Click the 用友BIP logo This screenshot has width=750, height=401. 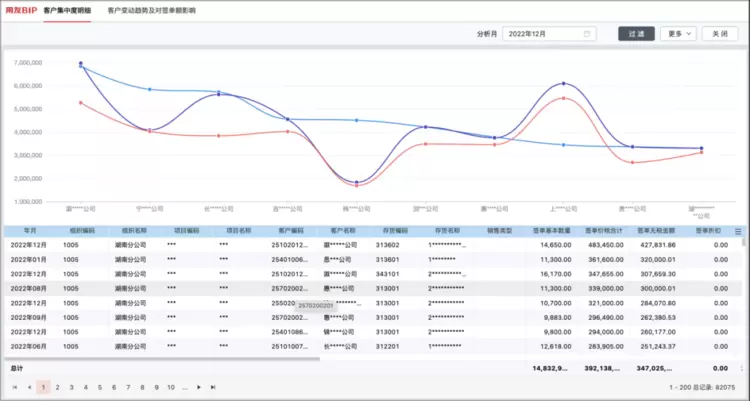coord(20,9)
